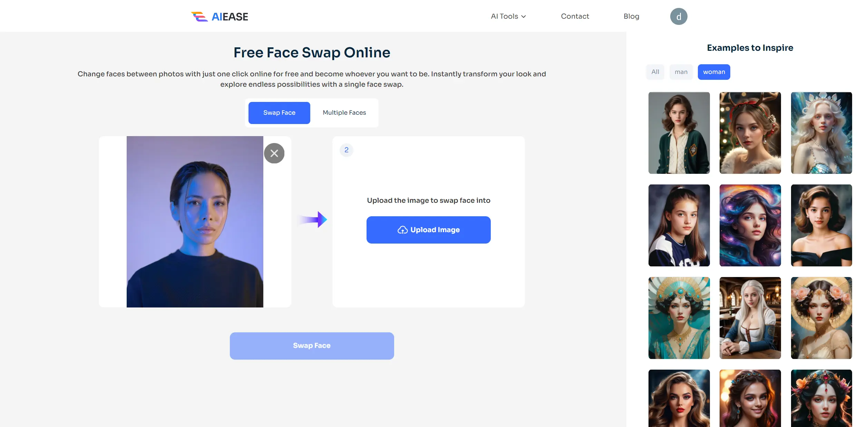Screen dimensions: 868x427
Task: Click the AI Tools dropdown arrow
Action: point(523,16)
